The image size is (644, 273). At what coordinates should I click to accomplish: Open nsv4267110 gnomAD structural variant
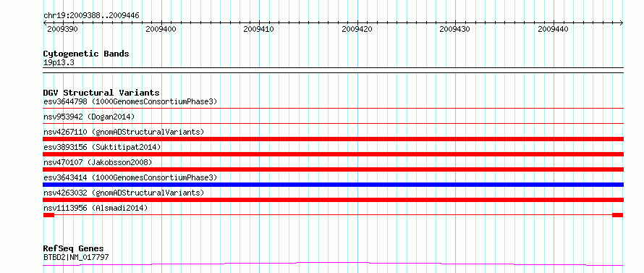click(x=124, y=132)
